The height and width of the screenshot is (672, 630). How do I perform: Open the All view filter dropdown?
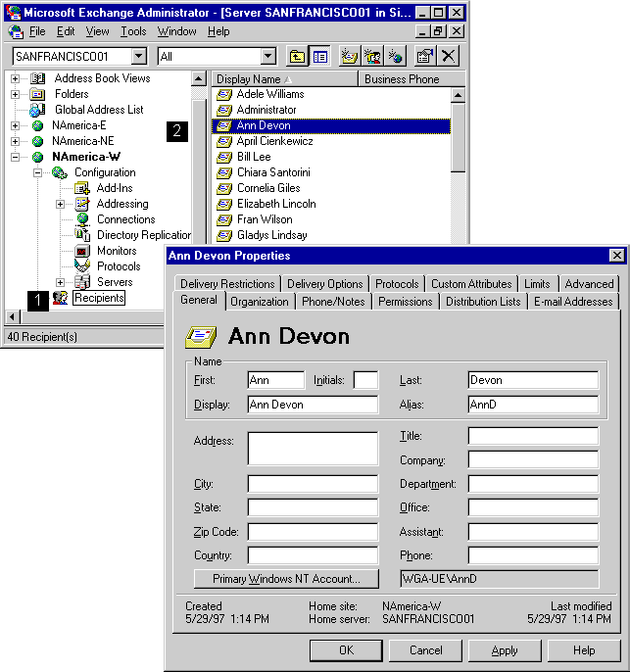(x=267, y=56)
